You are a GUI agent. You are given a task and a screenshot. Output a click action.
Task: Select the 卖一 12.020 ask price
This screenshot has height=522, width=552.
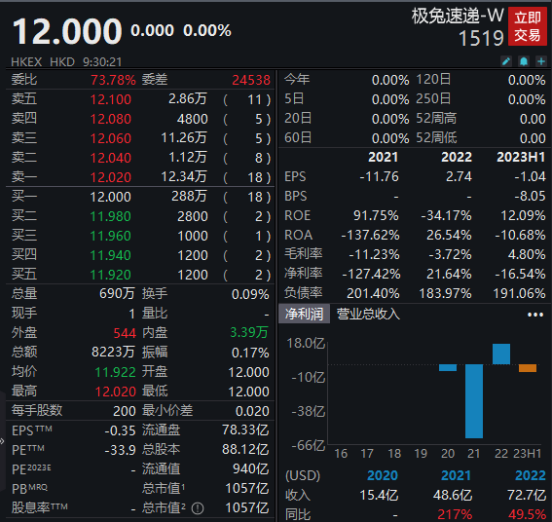tap(111, 177)
